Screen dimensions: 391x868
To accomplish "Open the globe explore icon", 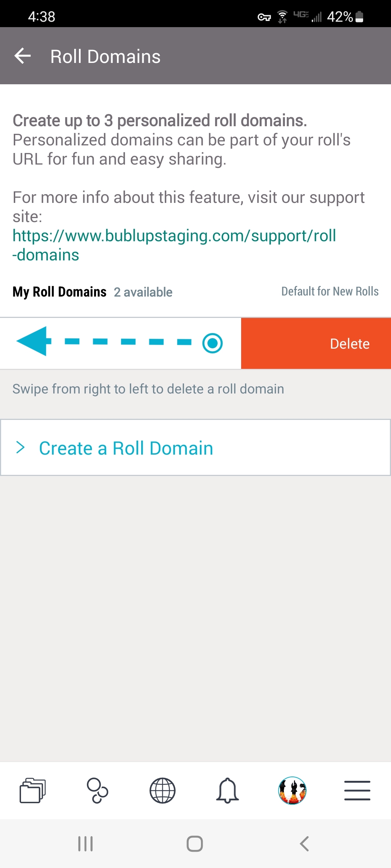I will point(163,790).
